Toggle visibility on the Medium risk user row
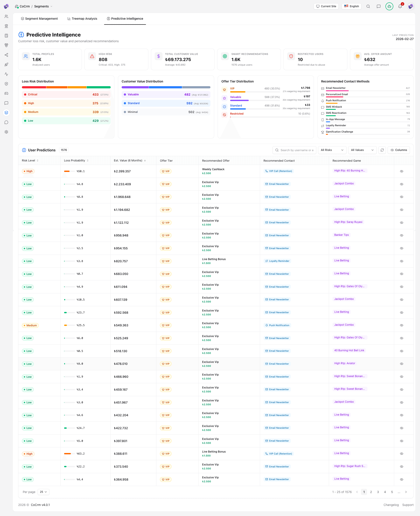The width and height of the screenshot is (420, 516). pos(402,325)
